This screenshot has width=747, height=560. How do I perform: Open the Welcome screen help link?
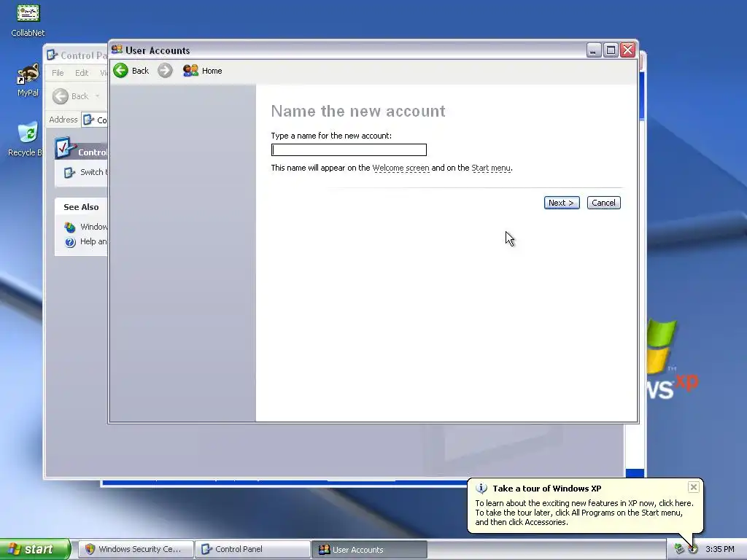(x=400, y=168)
